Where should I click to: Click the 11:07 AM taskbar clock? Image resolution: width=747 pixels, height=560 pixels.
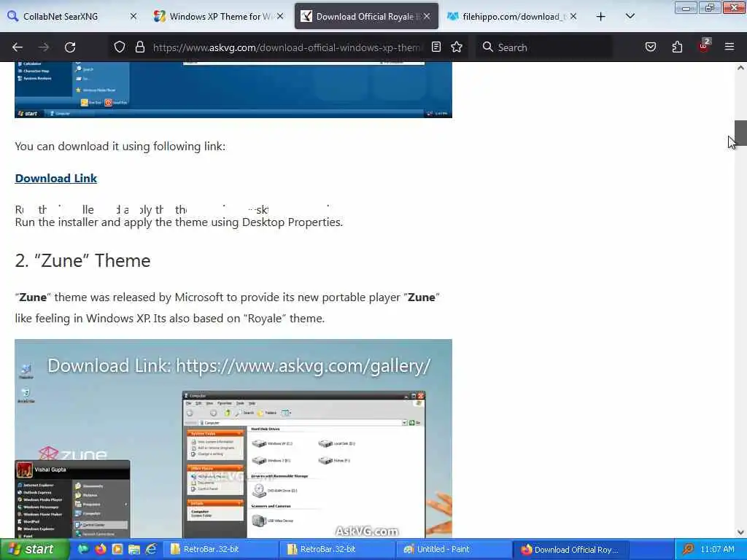pos(718,549)
